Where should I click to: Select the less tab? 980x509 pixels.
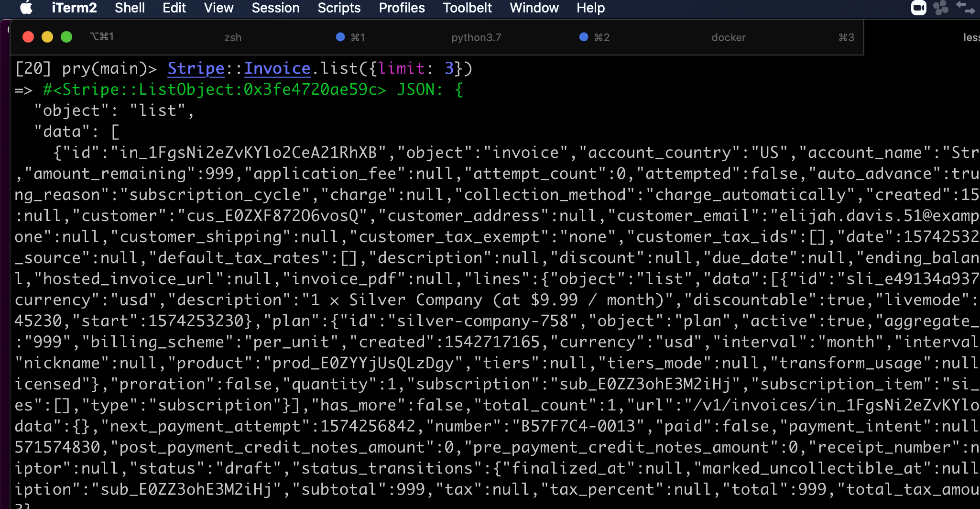(x=971, y=37)
